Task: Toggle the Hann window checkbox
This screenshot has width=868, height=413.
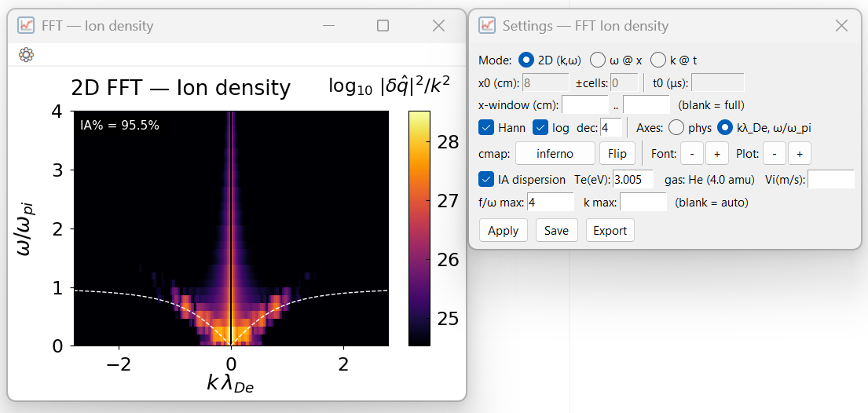Action: pyautogui.click(x=502, y=128)
